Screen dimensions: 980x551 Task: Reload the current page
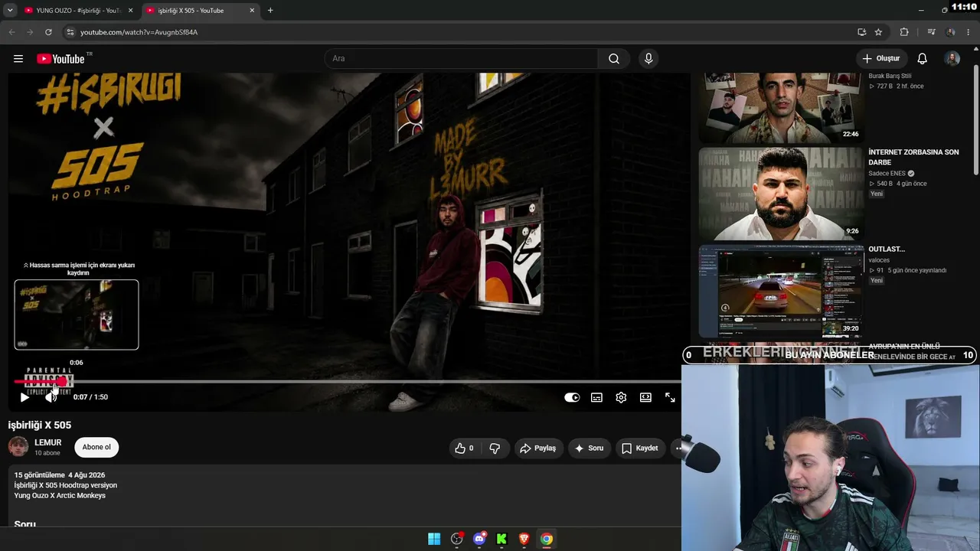[48, 32]
